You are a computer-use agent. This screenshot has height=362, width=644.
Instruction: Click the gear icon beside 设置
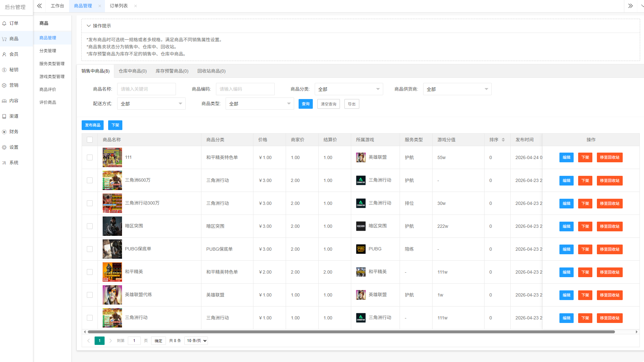click(x=4, y=147)
